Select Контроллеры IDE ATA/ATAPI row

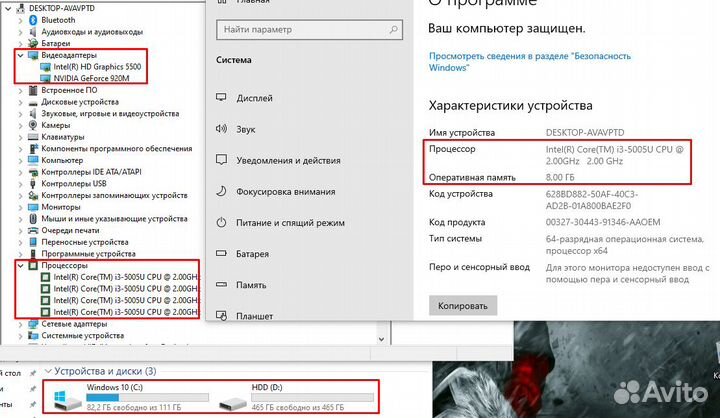[91, 172]
